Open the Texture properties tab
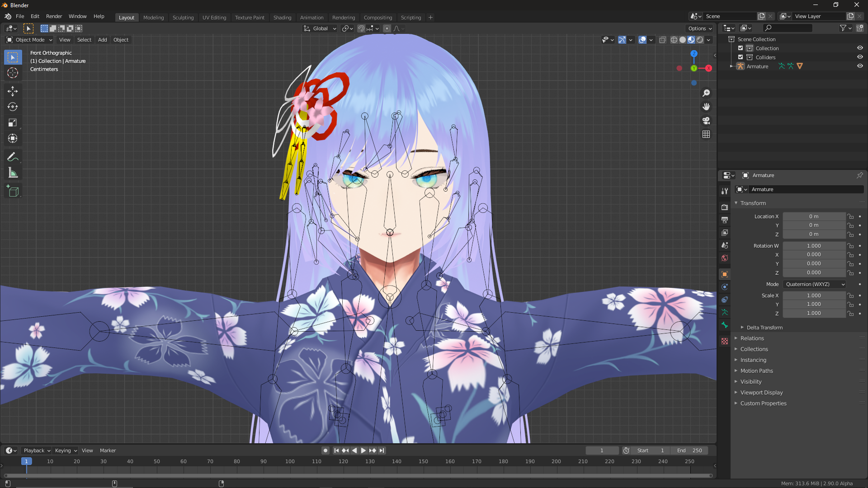This screenshot has height=488, width=868. tap(725, 341)
